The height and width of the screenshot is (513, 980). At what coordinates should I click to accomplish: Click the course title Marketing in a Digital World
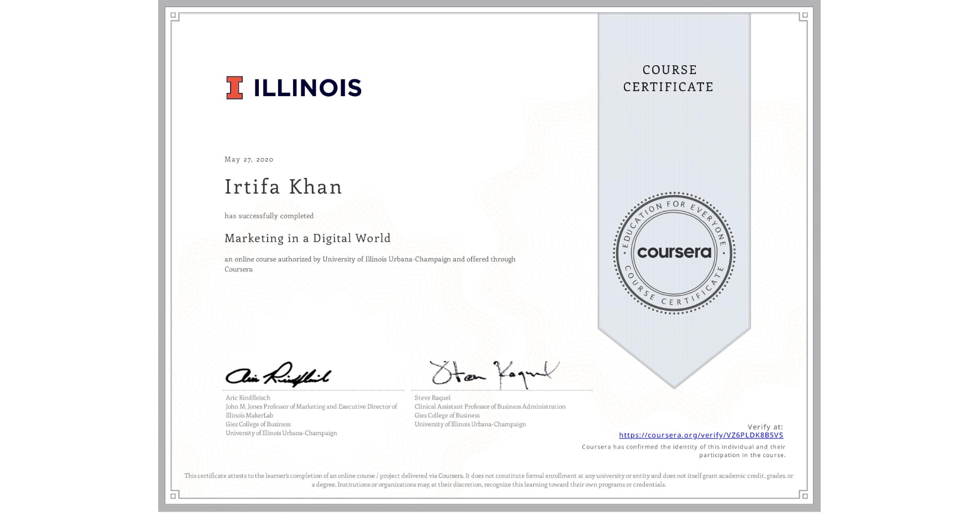307,238
